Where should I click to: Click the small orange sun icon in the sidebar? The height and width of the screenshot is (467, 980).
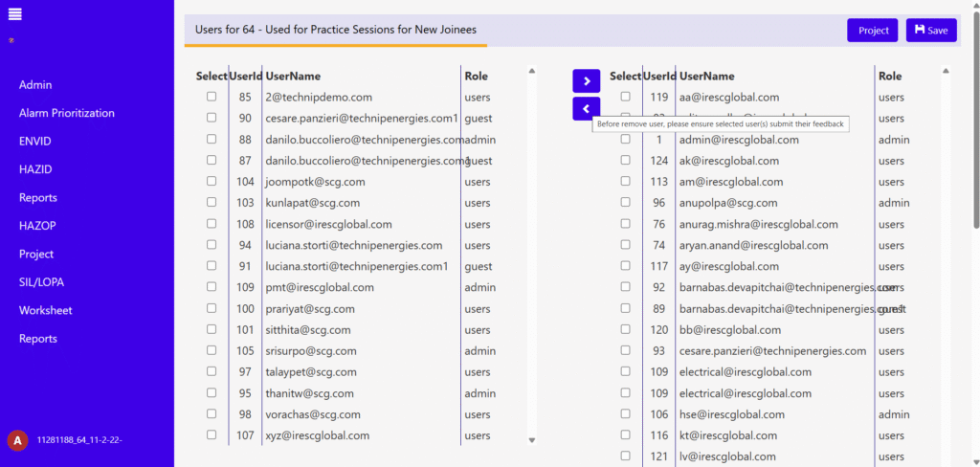(11, 41)
